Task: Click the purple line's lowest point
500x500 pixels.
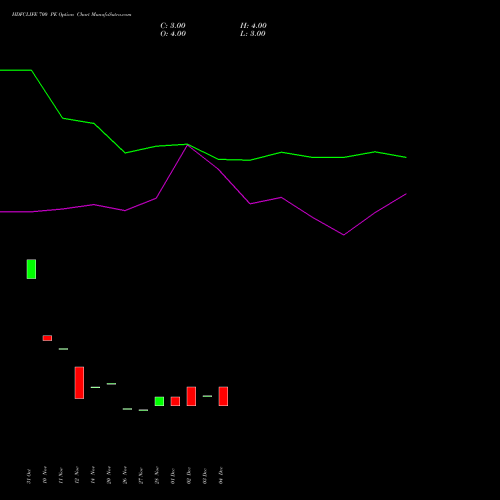Action: pos(344,235)
